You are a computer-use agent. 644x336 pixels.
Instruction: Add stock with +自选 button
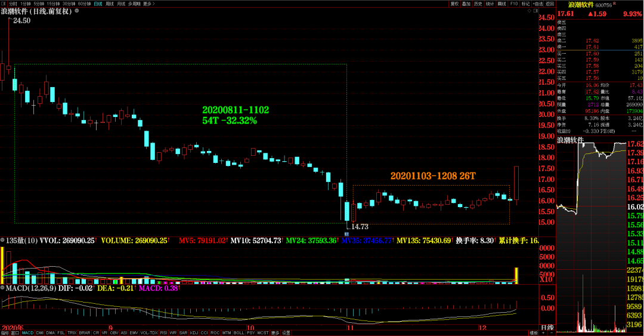coord(538,4)
